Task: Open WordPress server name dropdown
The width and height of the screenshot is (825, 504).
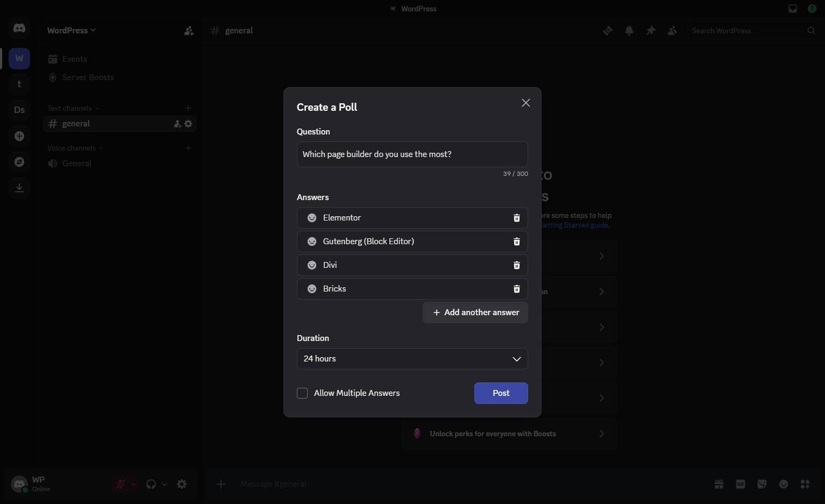Action: coord(71,31)
